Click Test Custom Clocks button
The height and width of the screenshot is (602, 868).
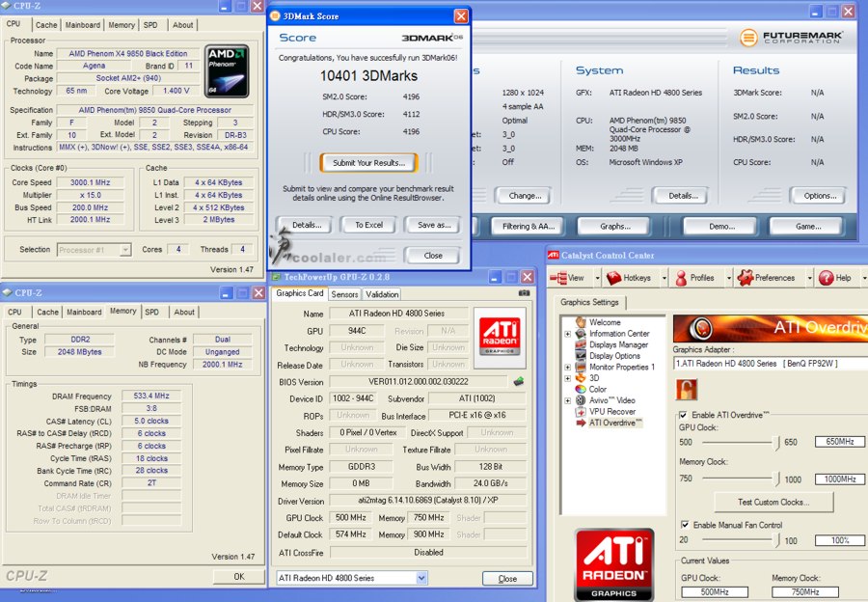(x=773, y=502)
